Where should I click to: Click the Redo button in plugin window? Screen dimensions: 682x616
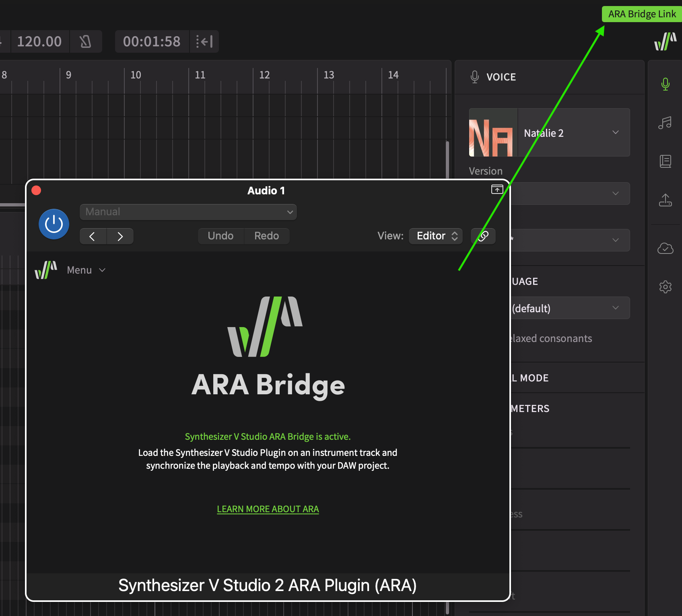[x=266, y=236]
